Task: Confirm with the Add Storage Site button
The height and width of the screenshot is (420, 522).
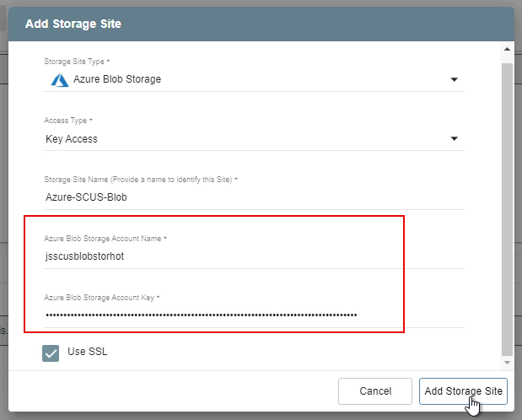Action: tap(463, 391)
